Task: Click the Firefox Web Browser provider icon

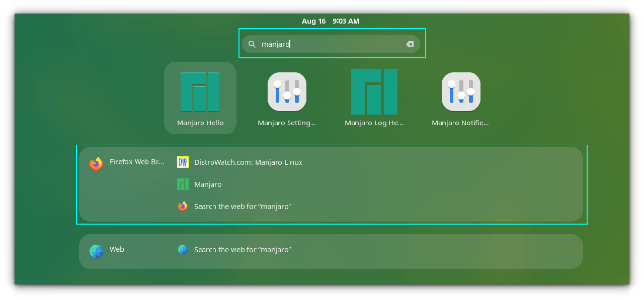Action: (96, 164)
